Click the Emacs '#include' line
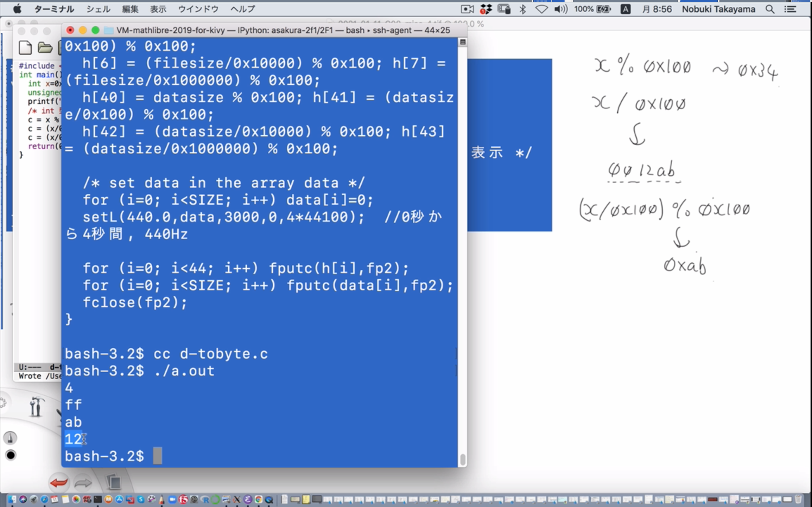This screenshot has width=812, height=507. 39,66
